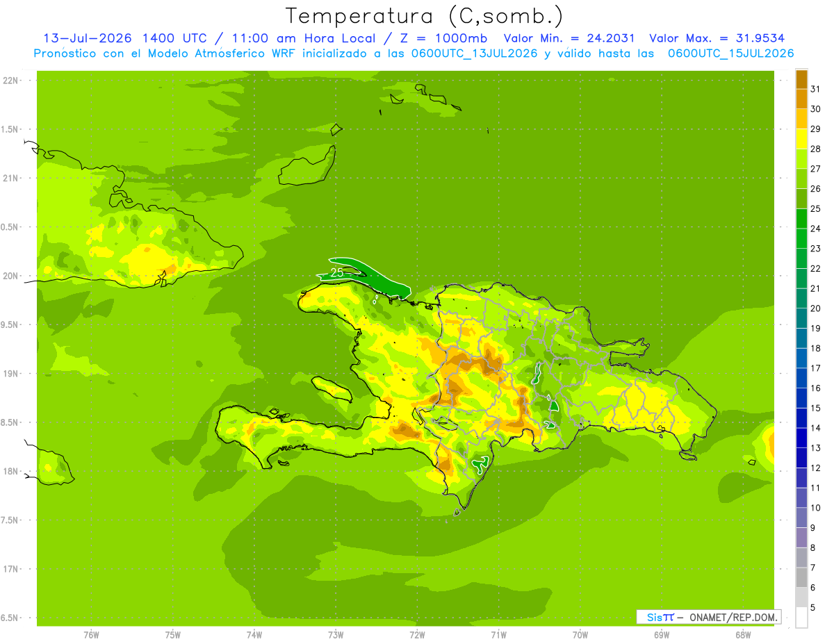
Task: Pick the legend color between 29 and 30
Action: coord(801,119)
